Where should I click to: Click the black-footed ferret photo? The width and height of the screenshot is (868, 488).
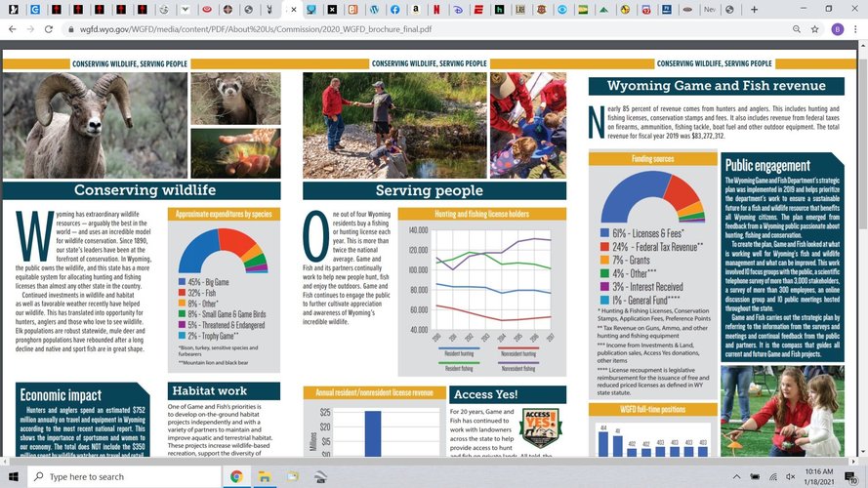[236, 99]
